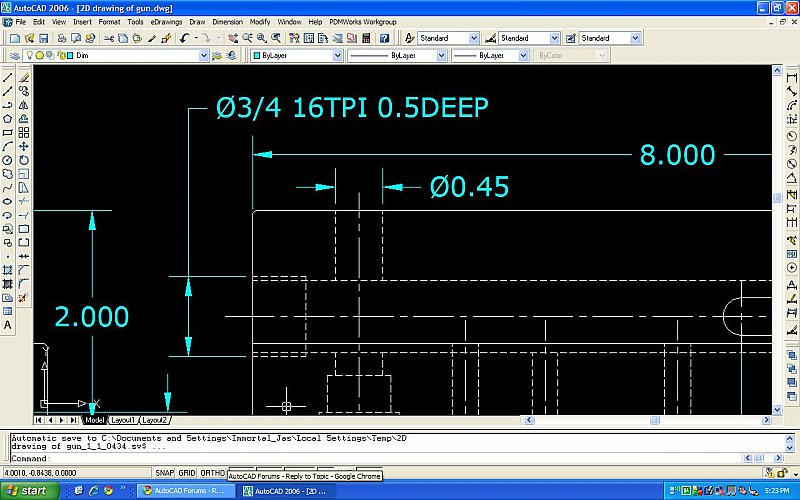This screenshot has width=800, height=500.
Task: Click the Help question mark icon
Action: pyautogui.click(x=385, y=38)
